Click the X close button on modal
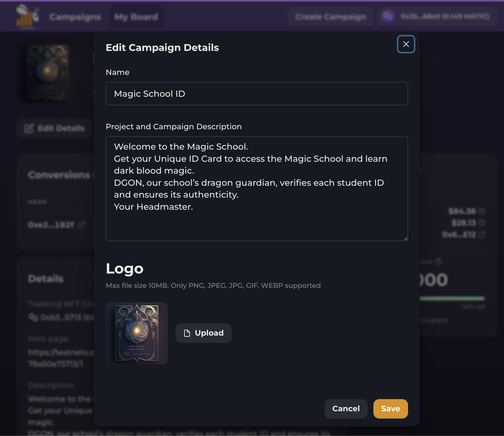The height and width of the screenshot is (436, 504). click(406, 44)
